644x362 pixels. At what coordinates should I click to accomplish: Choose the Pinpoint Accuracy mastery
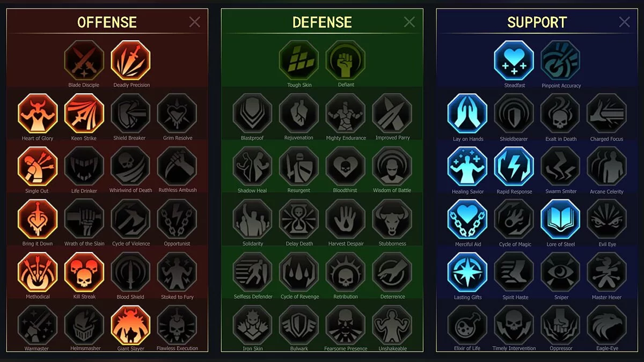click(561, 60)
